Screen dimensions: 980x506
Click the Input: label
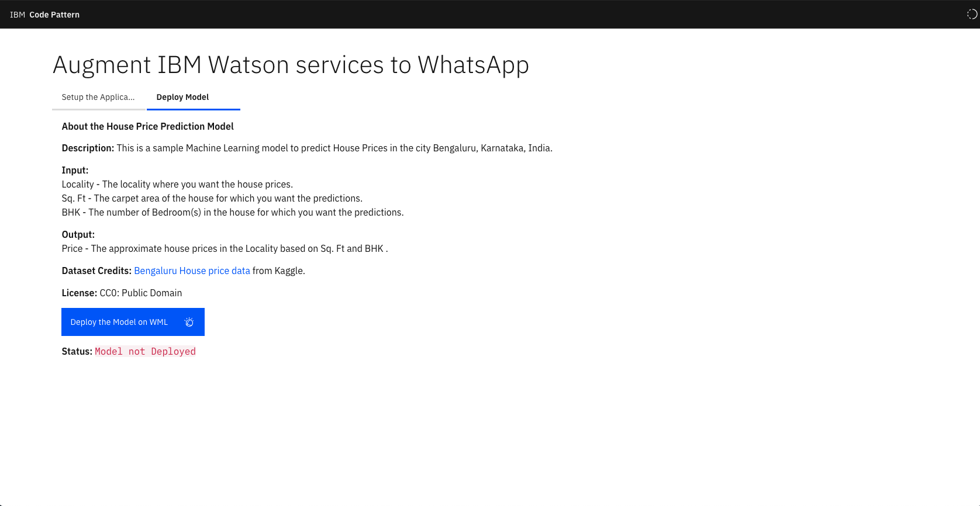[x=75, y=170]
